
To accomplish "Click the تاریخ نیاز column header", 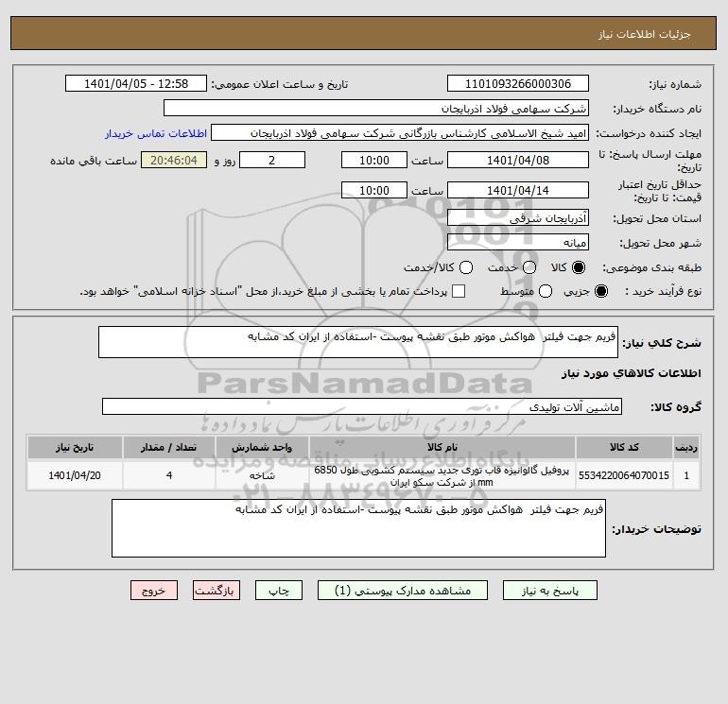I will (x=75, y=447).
